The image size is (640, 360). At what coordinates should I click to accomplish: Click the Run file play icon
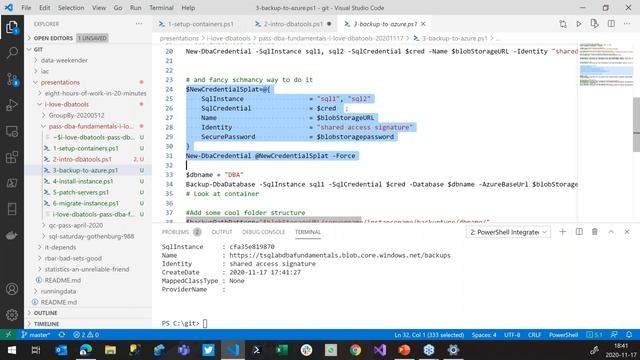coord(578,24)
